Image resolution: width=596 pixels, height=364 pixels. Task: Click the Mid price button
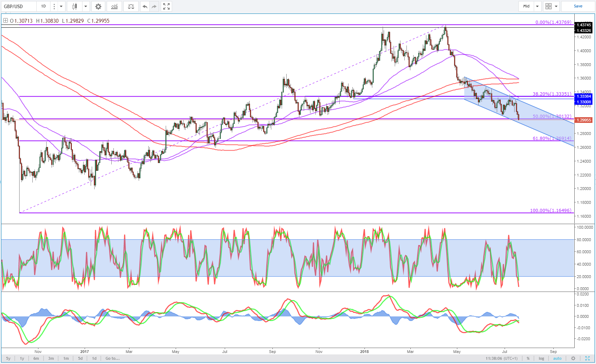(526, 6)
